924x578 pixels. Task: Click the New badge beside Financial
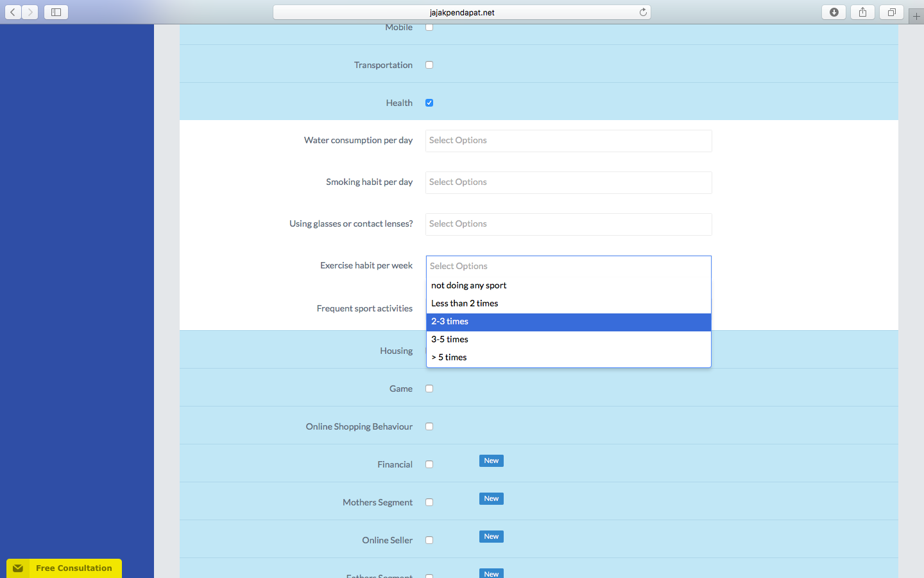coord(492,460)
